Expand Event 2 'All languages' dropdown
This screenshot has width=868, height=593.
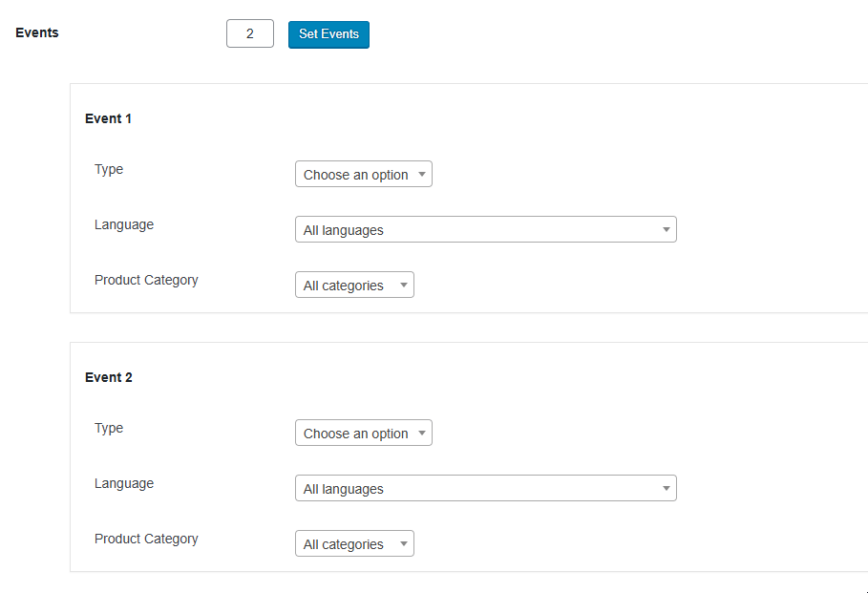coord(485,489)
